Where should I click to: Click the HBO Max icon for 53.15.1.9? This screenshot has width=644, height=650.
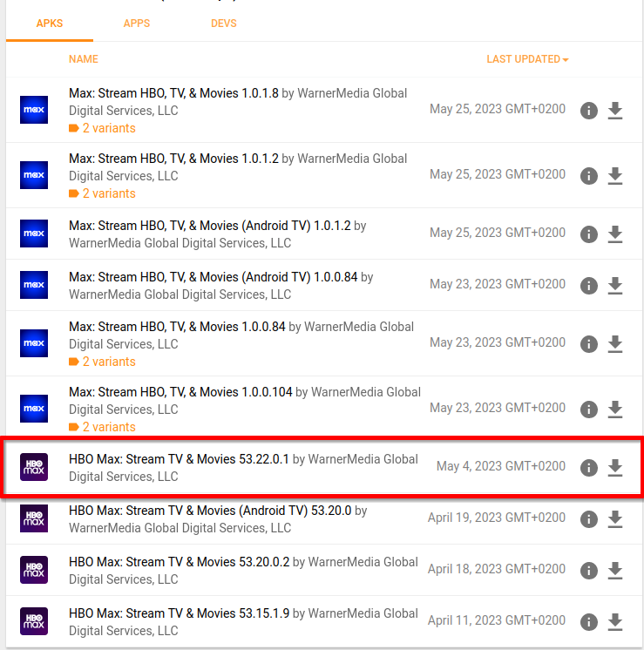[x=34, y=621]
